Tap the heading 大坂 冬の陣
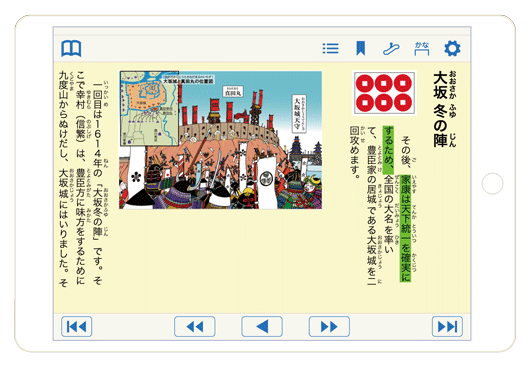 pos(440,109)
